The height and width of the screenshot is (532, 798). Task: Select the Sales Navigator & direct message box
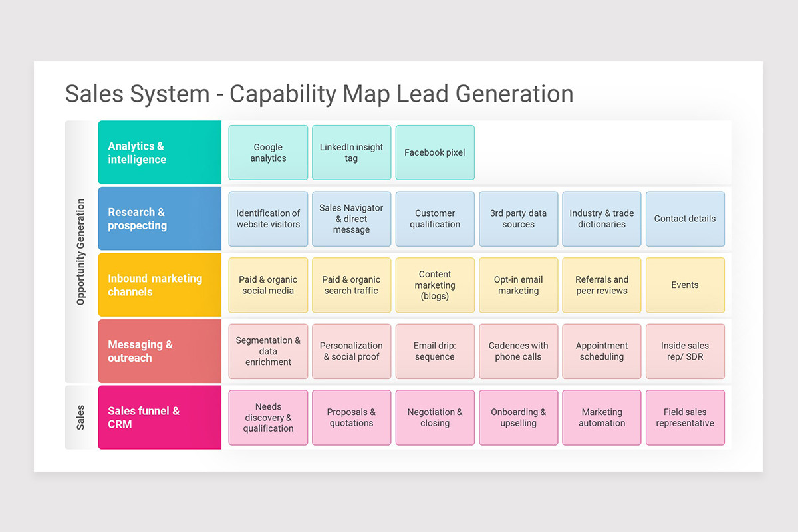click(351, 218)
